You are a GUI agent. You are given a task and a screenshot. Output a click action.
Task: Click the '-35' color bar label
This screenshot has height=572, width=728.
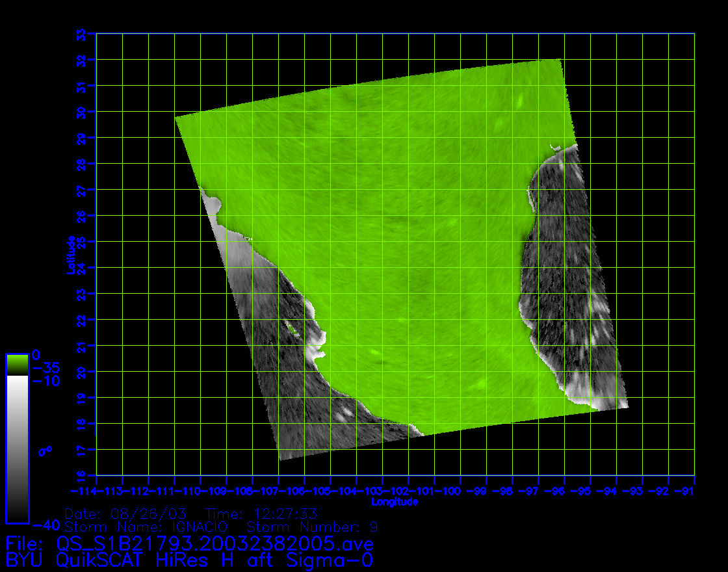point(45,368)
